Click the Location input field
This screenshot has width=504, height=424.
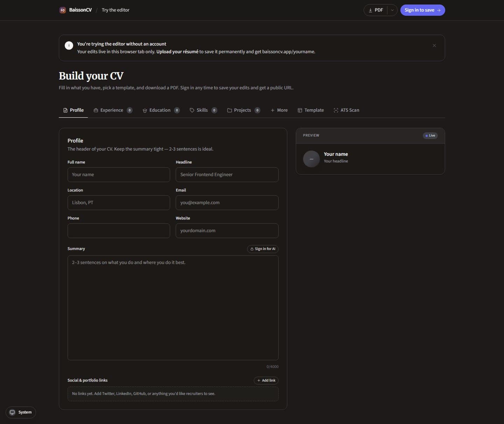119,203
